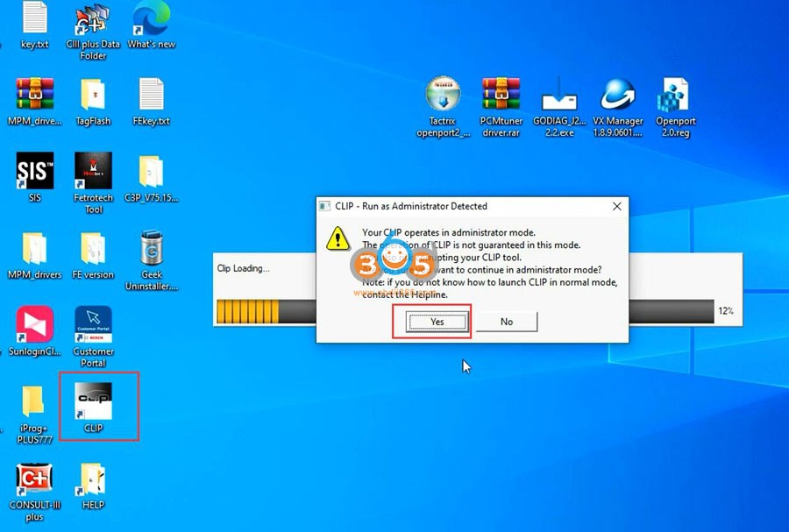Click Yes to continue in administrator mode
This screenshot has width=789, height=532.
[437, 322]
